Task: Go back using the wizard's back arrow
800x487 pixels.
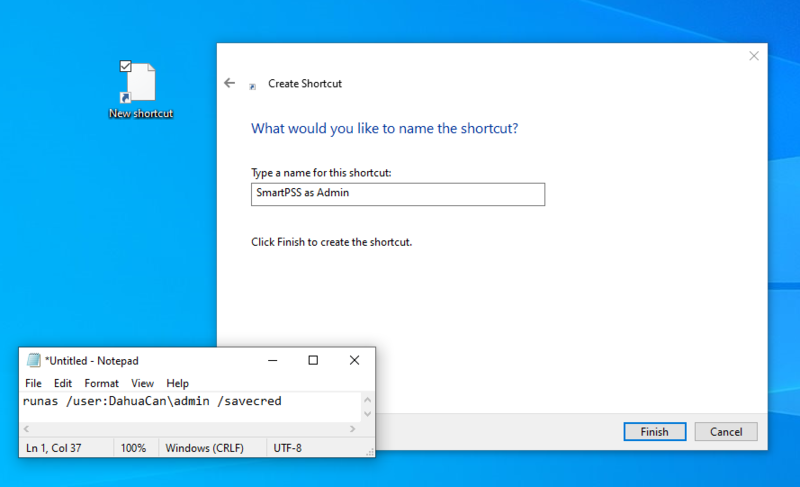Action: (x=230, y=83)
